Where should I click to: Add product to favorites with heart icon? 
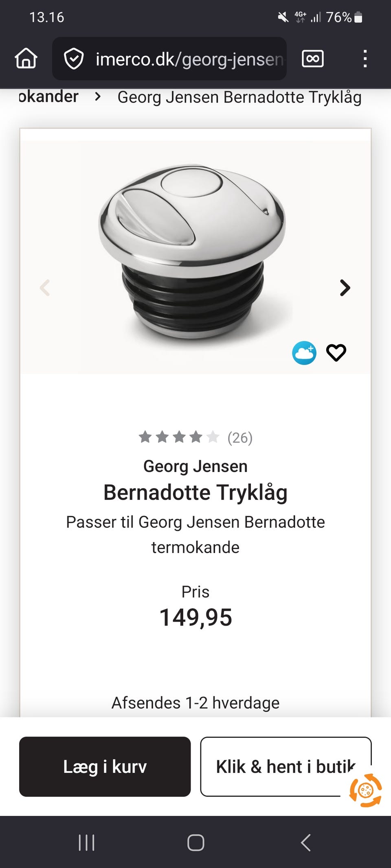pyautogui.click(x=336, y=353)
